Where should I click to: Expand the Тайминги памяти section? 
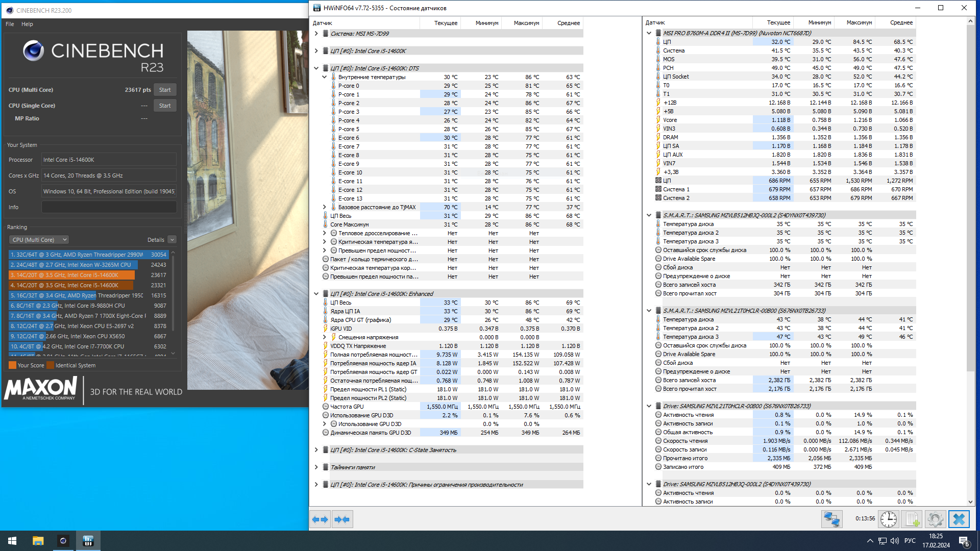(x=316, y=467)
